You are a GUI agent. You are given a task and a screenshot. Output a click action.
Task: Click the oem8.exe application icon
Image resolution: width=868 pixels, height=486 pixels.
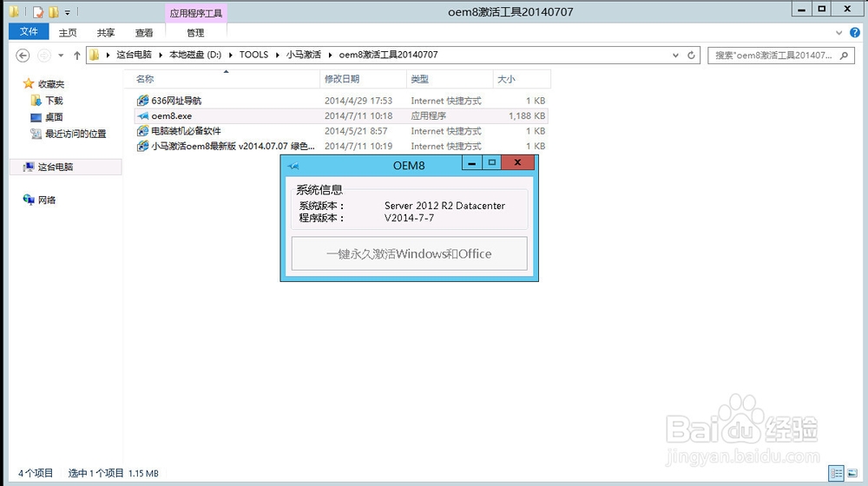(x=143, y=115)
